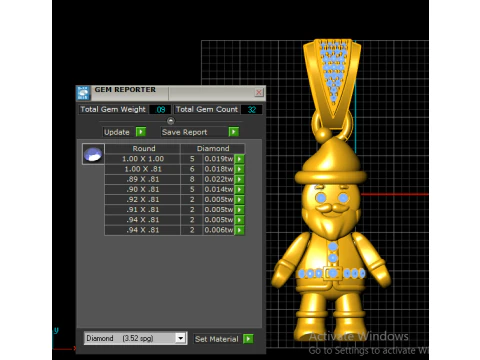Viewport: 480px width, 360px height.
Task: Select the .89 X .81 size cell
Action: pyautogui.click(x=143, y=179)
